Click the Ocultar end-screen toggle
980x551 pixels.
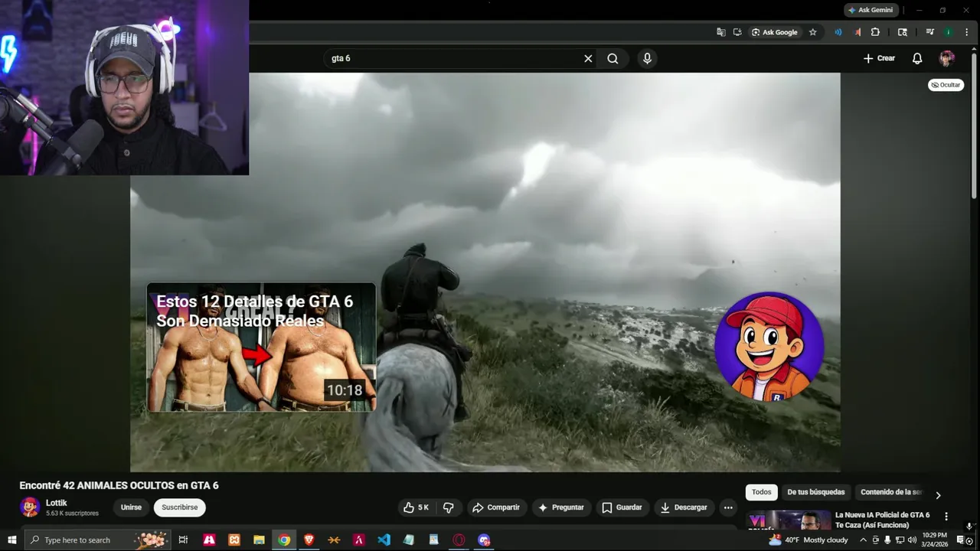point(946,85)
